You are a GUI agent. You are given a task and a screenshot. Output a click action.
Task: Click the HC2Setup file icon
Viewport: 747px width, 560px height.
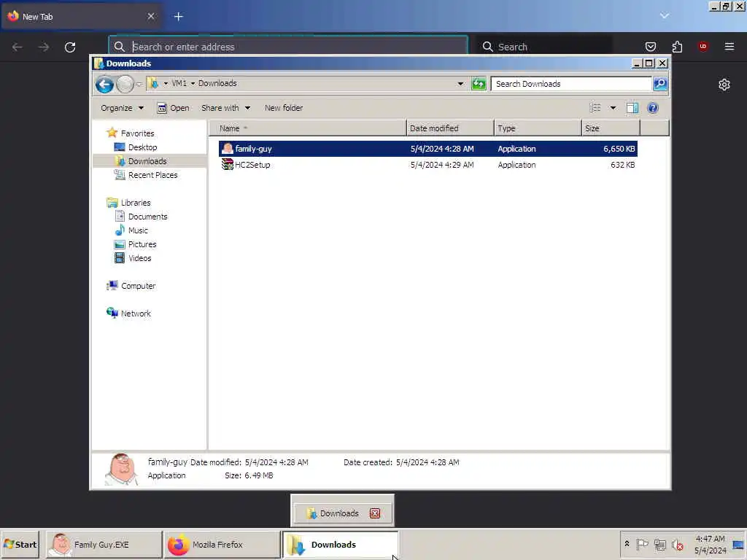point(228,165)
